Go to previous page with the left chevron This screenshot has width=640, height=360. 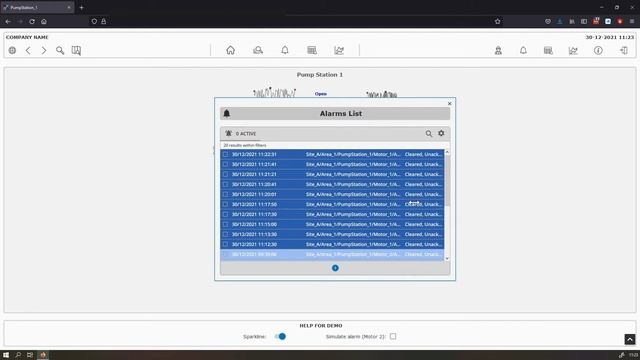click(x=28, y=50)
